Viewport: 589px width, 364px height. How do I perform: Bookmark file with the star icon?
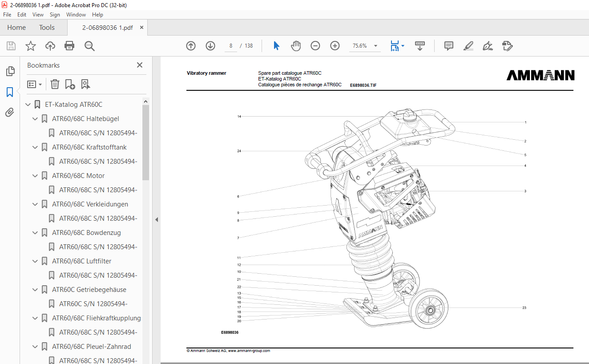[x=31, y=46]
